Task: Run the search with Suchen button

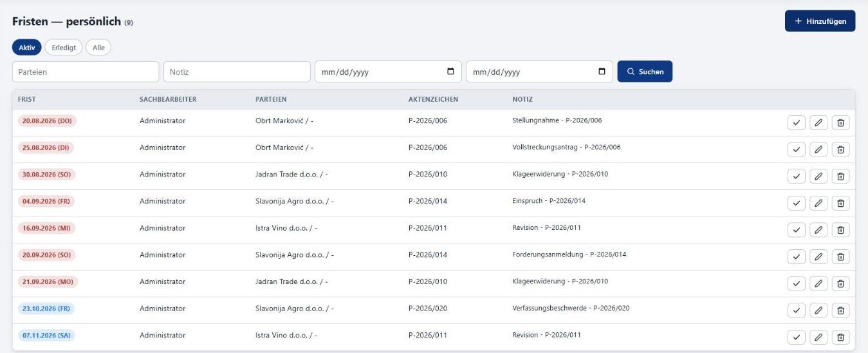Action: [645, 72]
